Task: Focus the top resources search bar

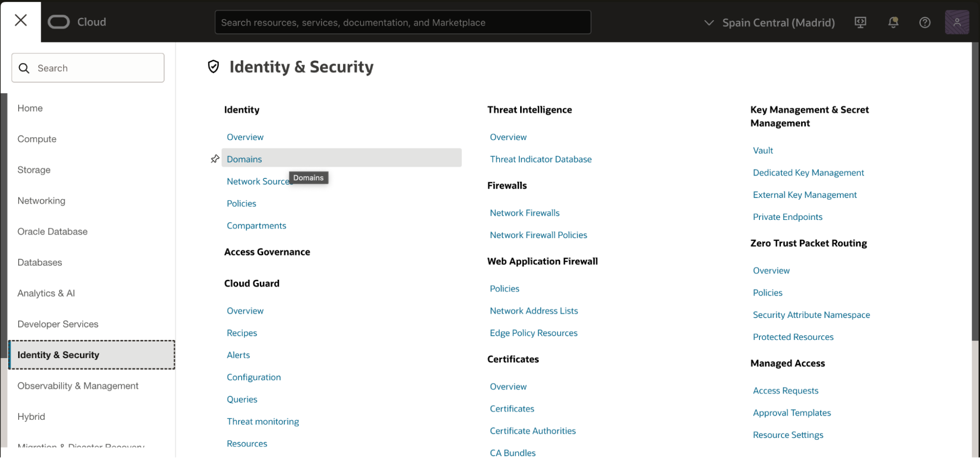Action: pyautogui.click(x=402, y=23)
